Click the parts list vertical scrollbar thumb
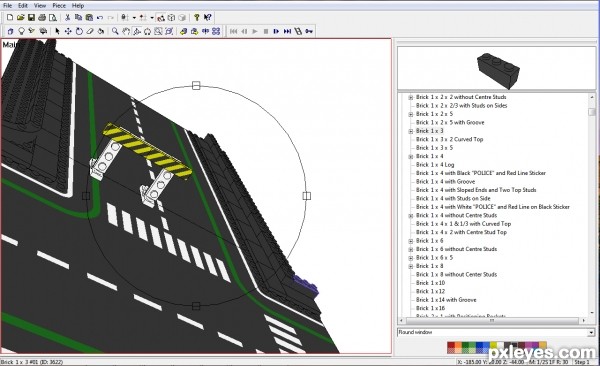 point(592,111)
